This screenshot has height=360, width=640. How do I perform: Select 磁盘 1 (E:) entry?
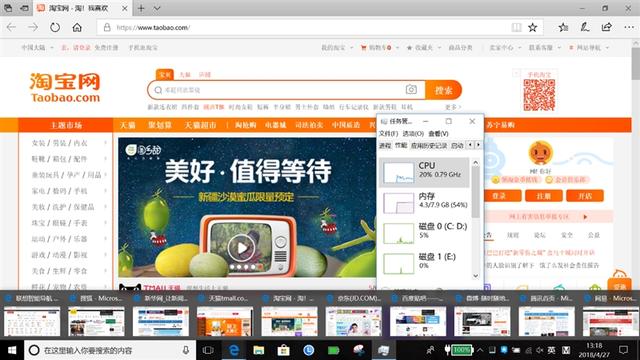click(x=424, y=263)
